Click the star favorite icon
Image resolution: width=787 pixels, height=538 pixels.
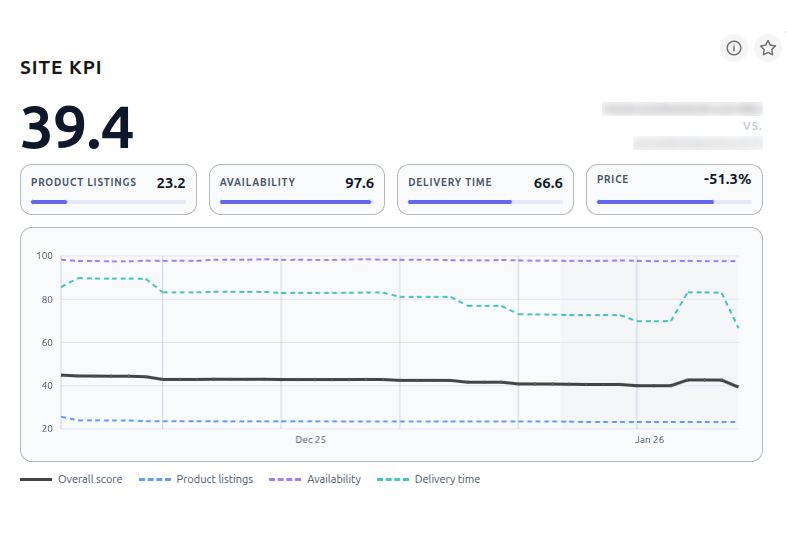767,48
